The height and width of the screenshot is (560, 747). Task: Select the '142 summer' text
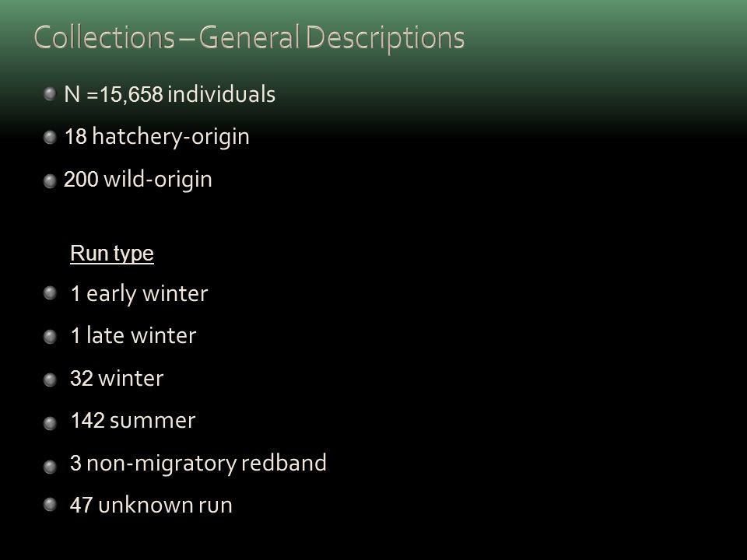point(133,421)
